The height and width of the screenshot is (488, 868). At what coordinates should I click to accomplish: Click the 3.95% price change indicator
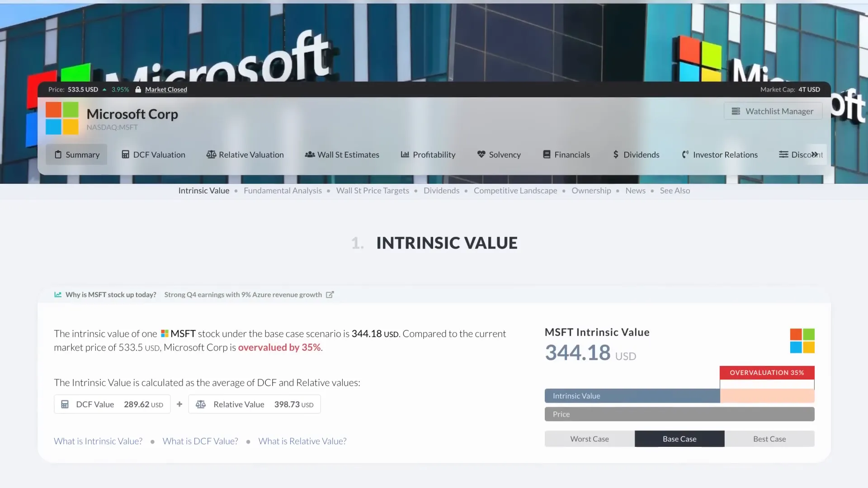point(116,89)
